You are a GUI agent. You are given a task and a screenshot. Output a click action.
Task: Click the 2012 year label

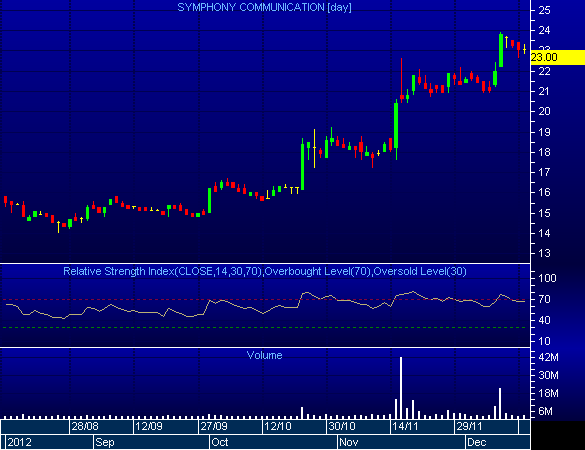(19, 442)
